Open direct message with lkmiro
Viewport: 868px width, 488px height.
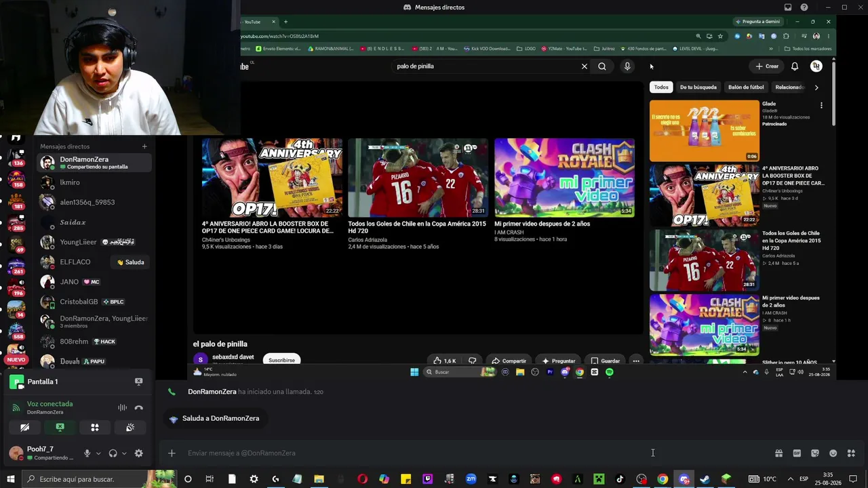94,182
